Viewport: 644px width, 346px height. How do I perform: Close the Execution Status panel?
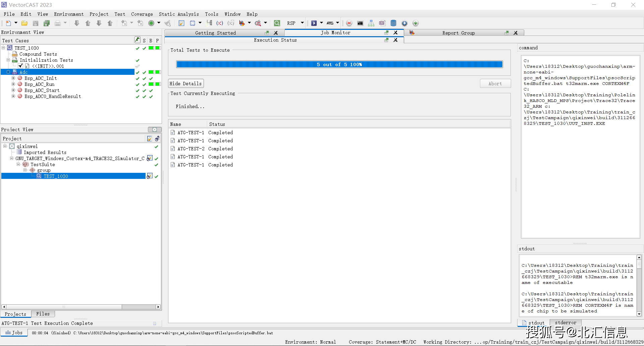point(395,40)
